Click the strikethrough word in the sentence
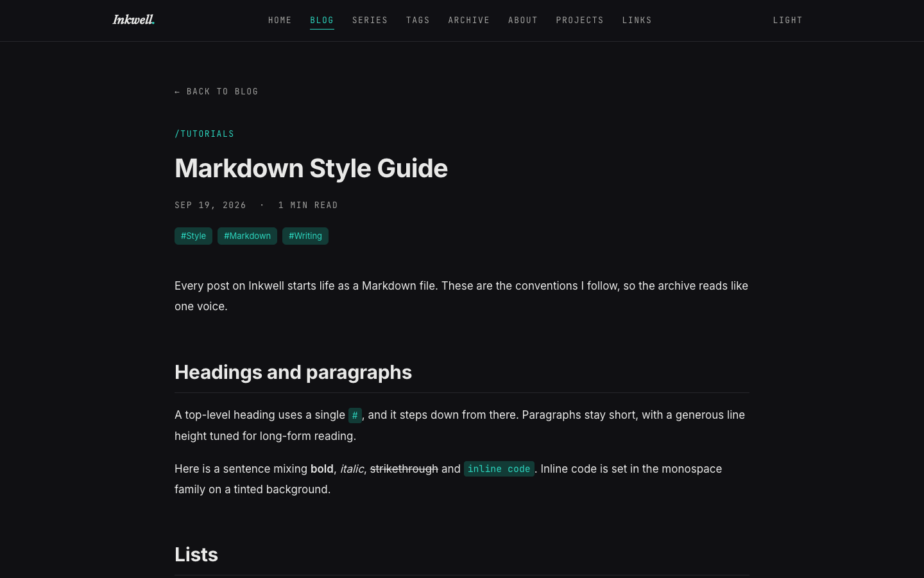924x578 pixels. 404,469
